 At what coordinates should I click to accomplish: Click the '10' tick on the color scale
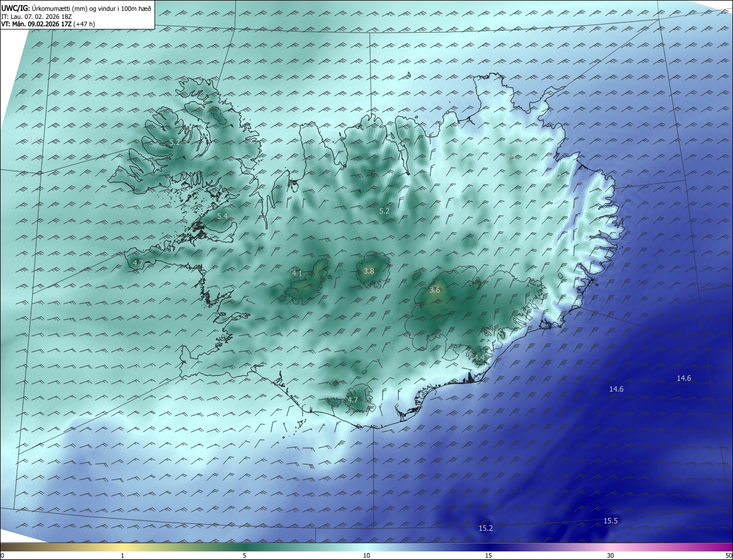pos(366,555)
